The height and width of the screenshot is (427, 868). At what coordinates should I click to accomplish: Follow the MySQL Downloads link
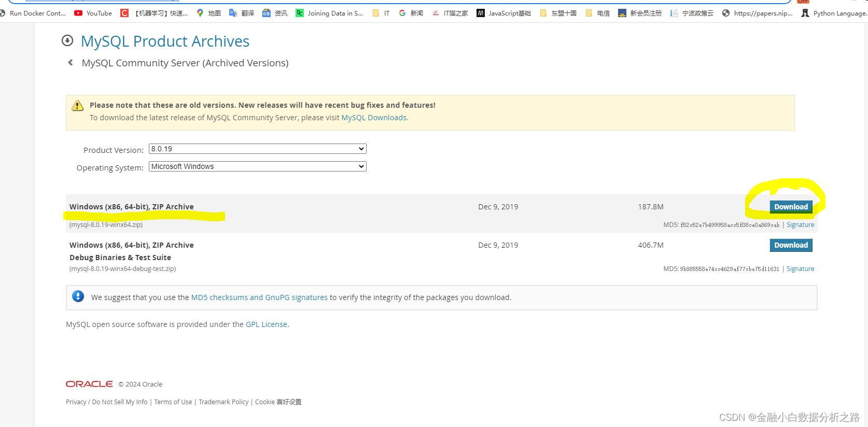[x=374, y=118]
